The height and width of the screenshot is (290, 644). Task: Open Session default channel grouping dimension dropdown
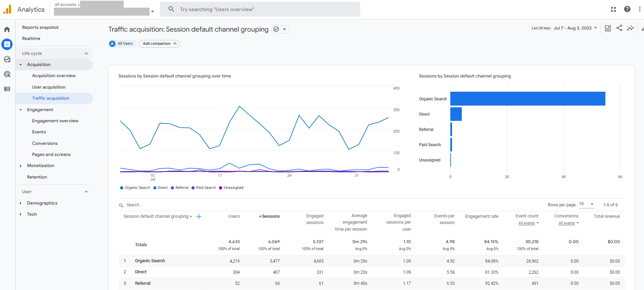click(x=158, y=216)
